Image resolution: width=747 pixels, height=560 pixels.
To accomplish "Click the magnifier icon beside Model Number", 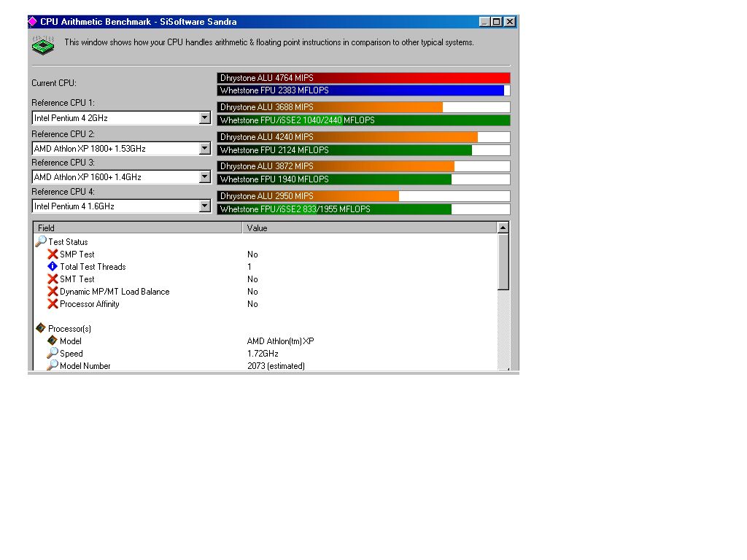I will [53, 365].
